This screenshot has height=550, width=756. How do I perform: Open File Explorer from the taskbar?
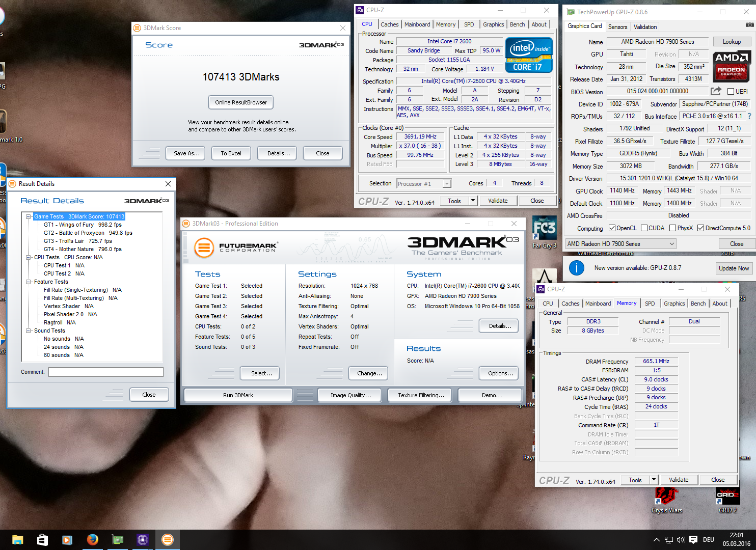(x=18, y=540)
